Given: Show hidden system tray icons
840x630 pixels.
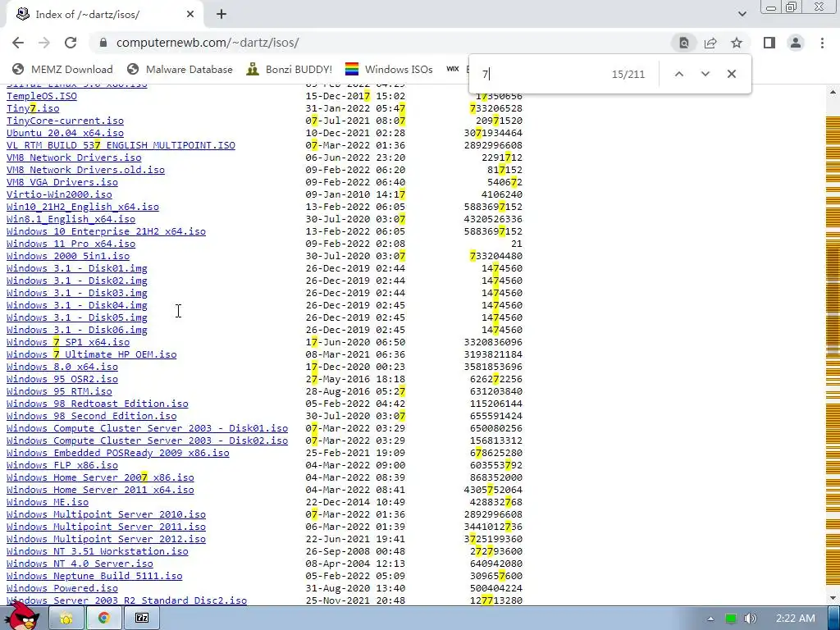Looking at the screenshot, I should coord(710,619).
